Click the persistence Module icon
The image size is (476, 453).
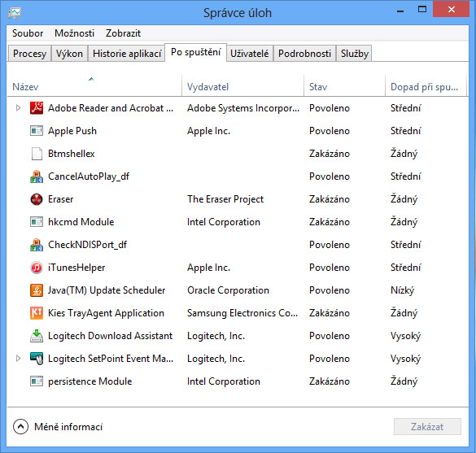click(37, 381)
